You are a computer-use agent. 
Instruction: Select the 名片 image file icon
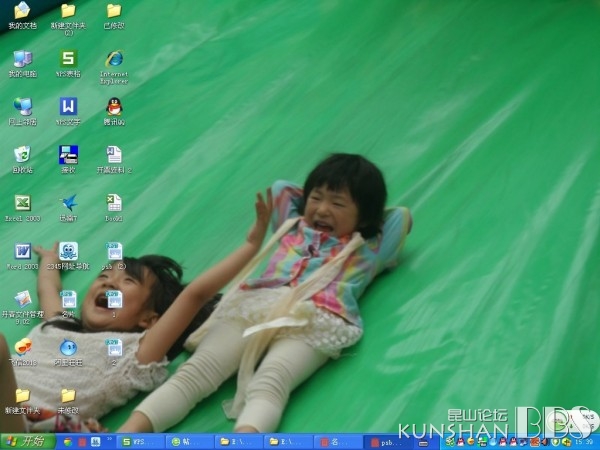coord(68,305)
